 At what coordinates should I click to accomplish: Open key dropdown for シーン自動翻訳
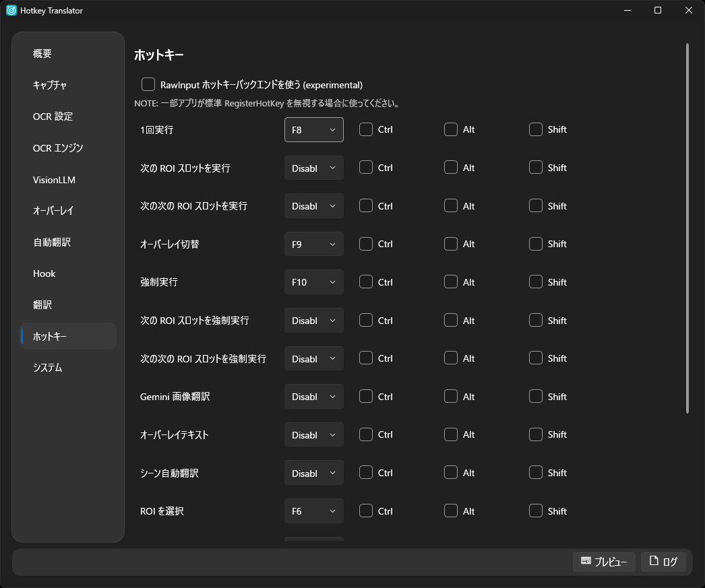[x=314, y=473]
